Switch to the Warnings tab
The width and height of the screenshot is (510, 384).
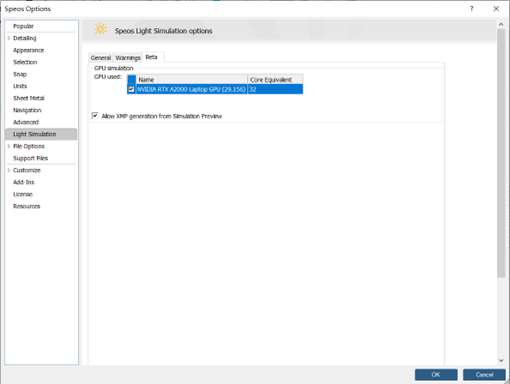point(128,58)
